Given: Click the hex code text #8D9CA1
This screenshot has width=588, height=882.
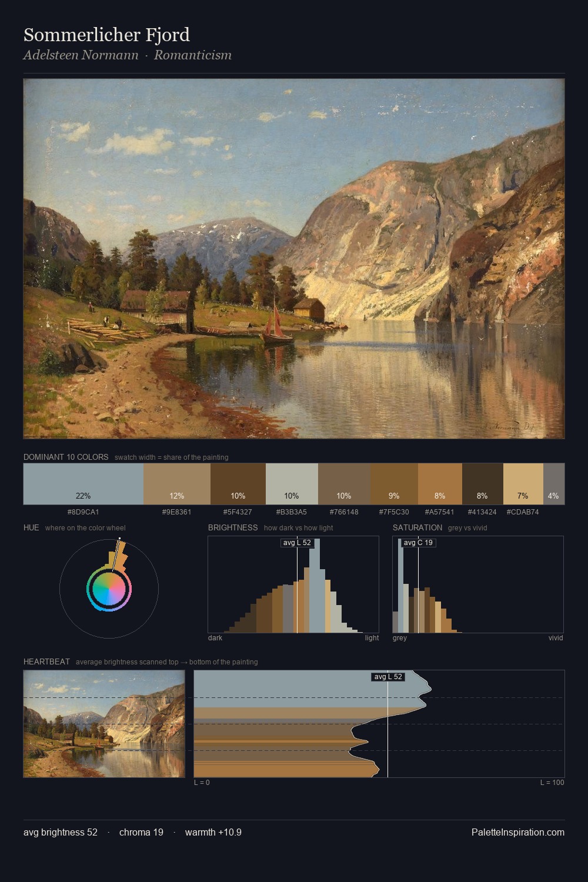Looking at the screenshot, I should [83, 512].
